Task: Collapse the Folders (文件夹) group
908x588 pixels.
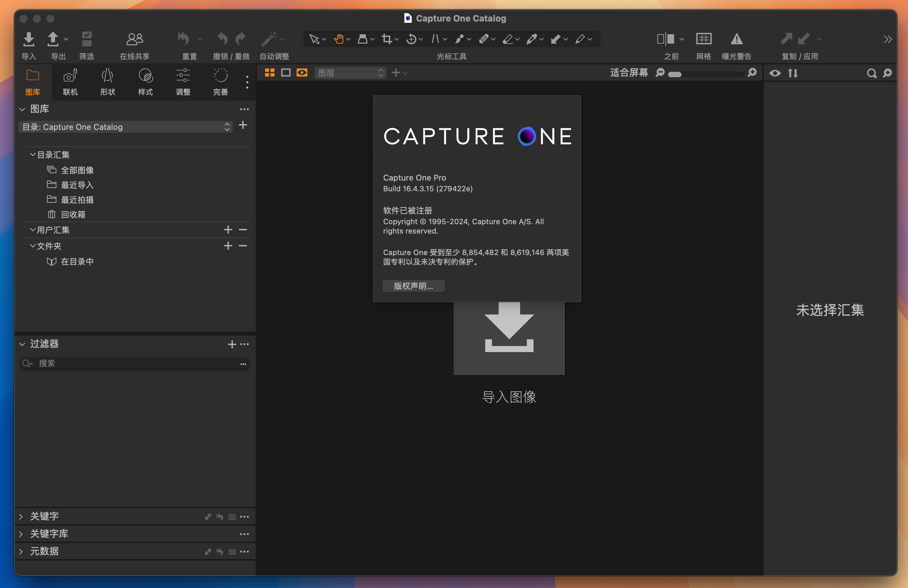Action: click(x=33, y=246)
